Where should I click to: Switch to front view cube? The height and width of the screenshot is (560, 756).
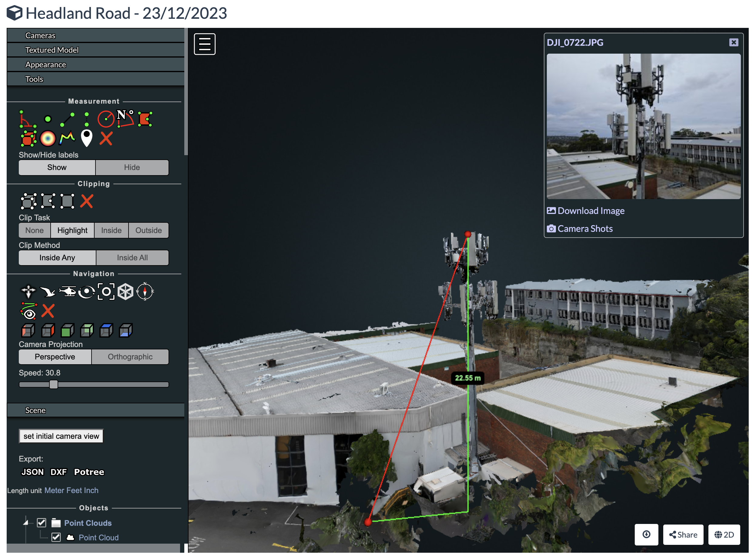(67, 331)
